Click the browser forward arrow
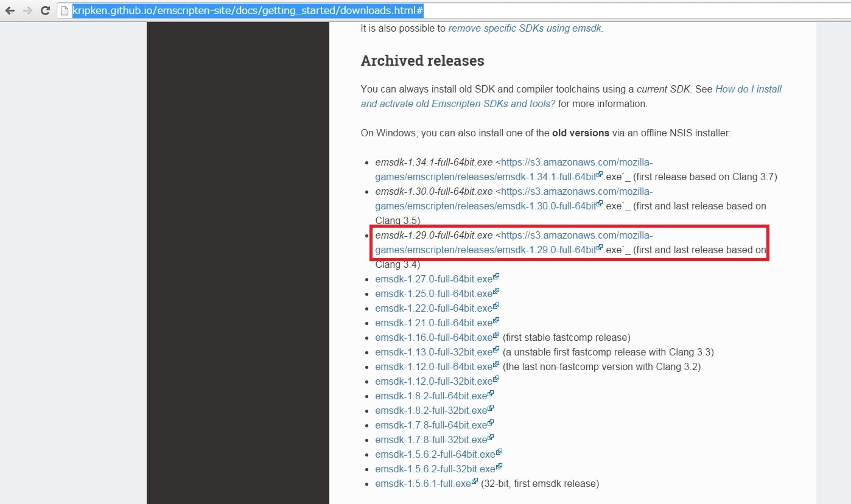 coord(27,10)
